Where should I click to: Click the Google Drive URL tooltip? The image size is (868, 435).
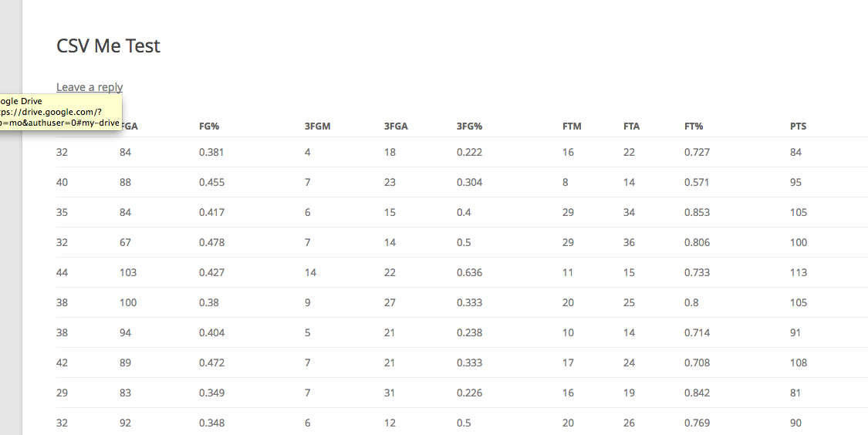pos(60,113)
